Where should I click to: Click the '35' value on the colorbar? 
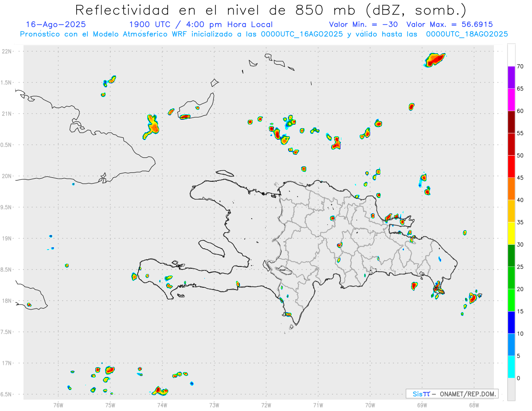[x=520, y=222]
